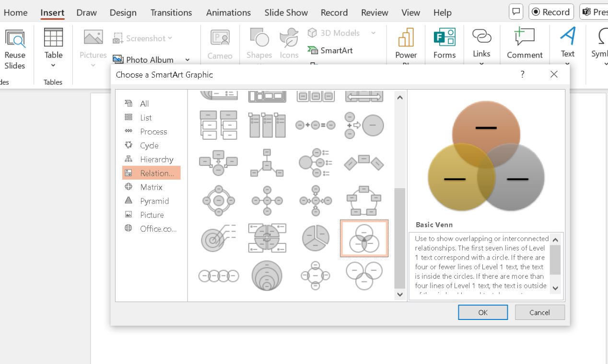This screenshot has width=608, height=364.
Task: Select the Equation layout thumbnail
Action: 316,125
